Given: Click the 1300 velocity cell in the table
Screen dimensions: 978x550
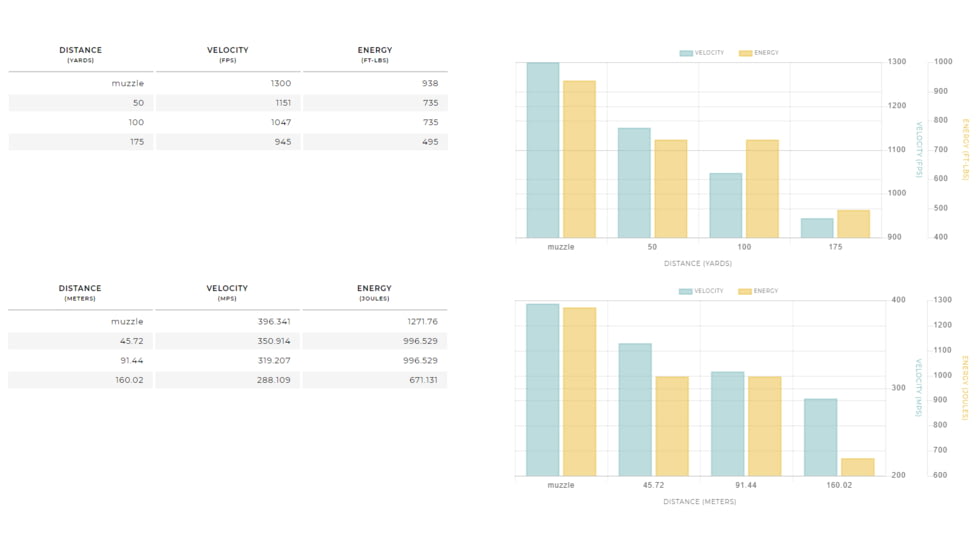Looking at the screenshot, I should (x=228, y=84).
